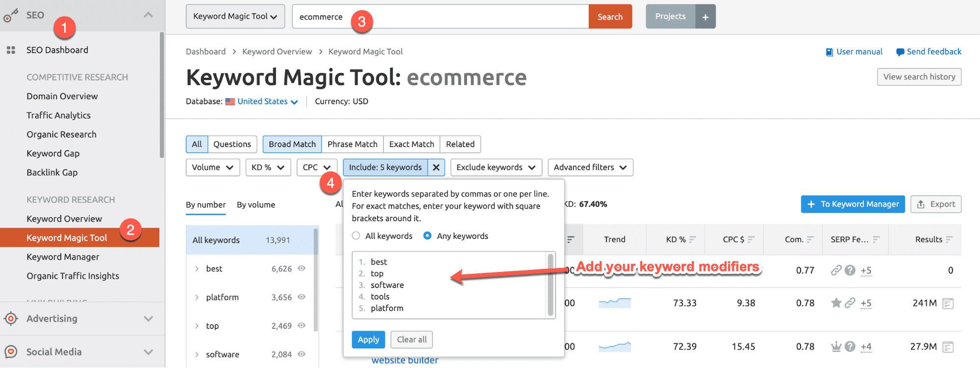Screen dimensions: 980x368
Task: Click the User manual book icon
Action: (x=829, y=52)
